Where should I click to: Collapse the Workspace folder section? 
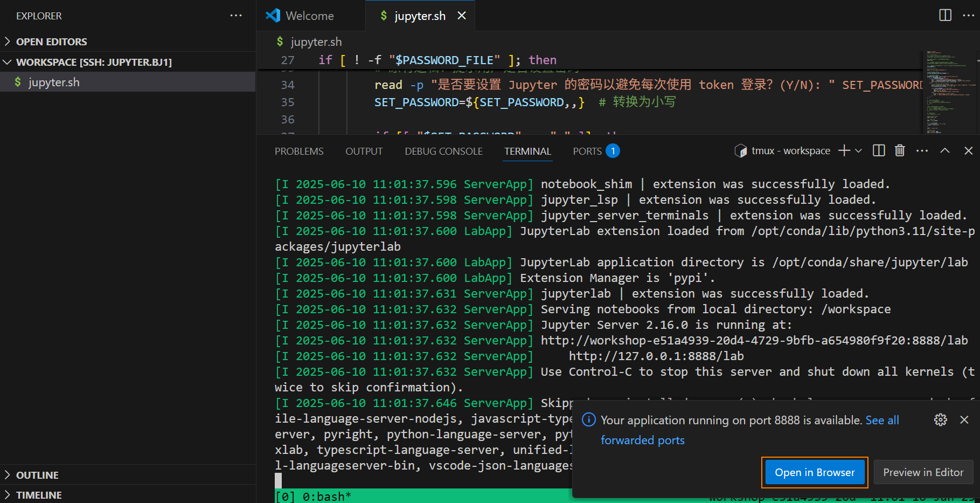94,62
